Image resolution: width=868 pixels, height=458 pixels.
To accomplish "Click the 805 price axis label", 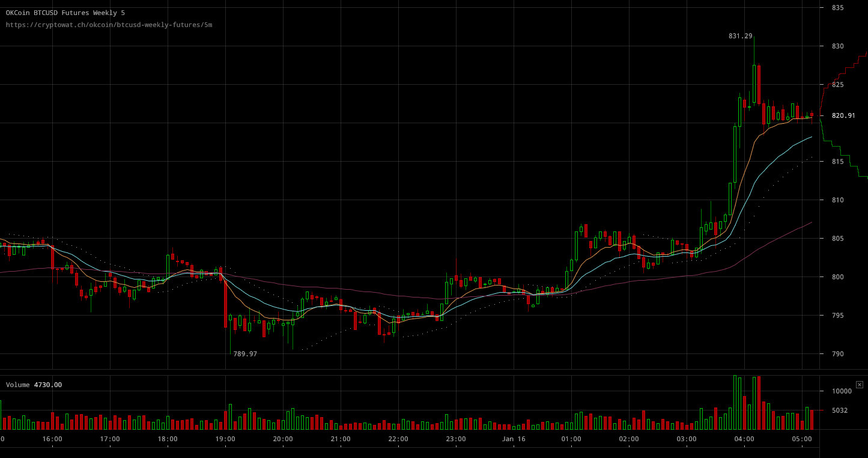I will (x=838, y=239).
